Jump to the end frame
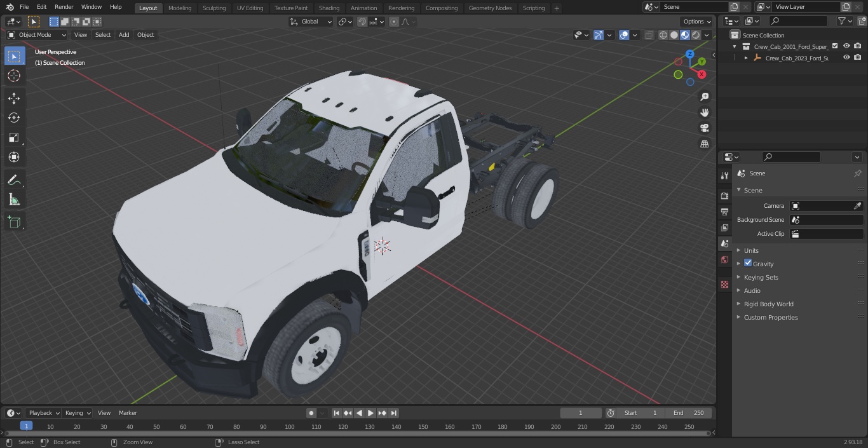 tap(393, 413)
